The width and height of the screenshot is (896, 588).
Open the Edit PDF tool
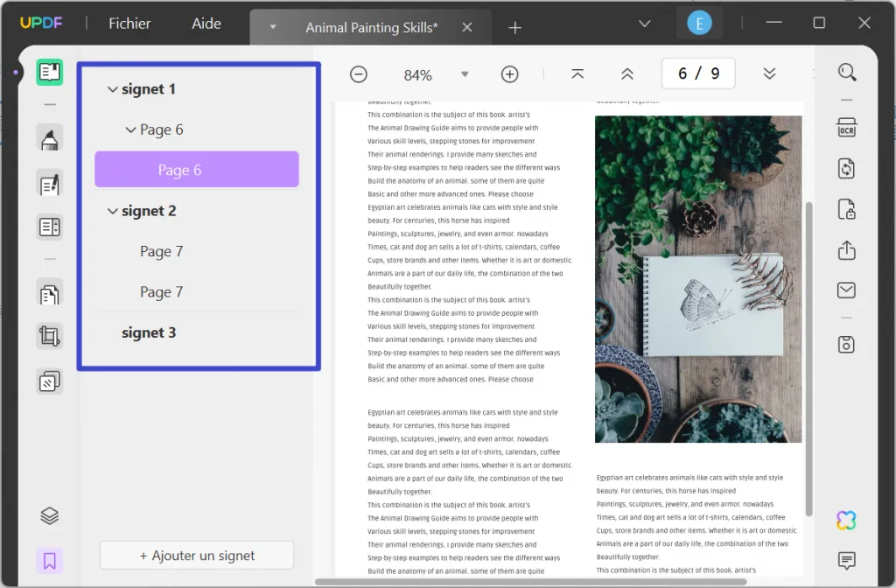(x=49, y=184)
